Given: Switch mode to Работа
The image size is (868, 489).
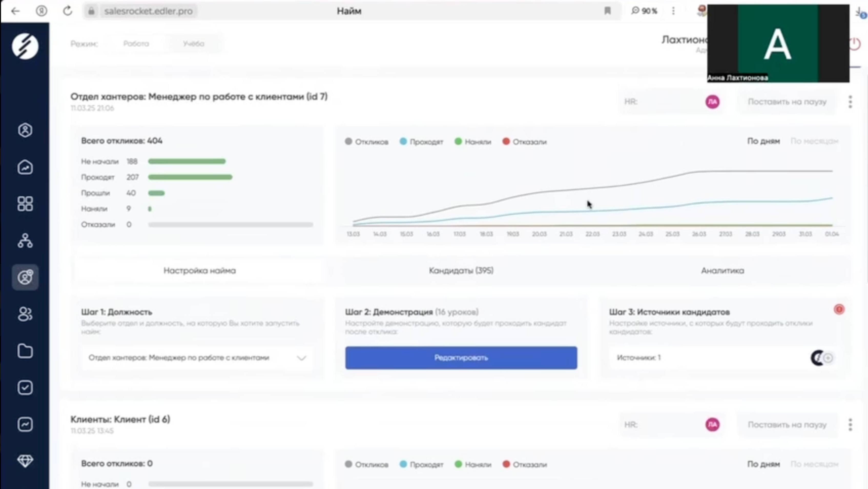Looking at the screenshot, I should click(x=136, y=44).
